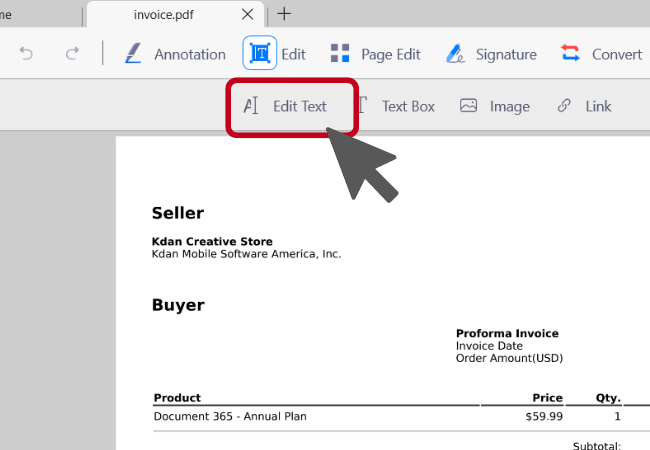The height and width of the screenshot is (450, 650).
Task: Click the Image picture icon
Action: pyautogui.click(x=468, y=106)
